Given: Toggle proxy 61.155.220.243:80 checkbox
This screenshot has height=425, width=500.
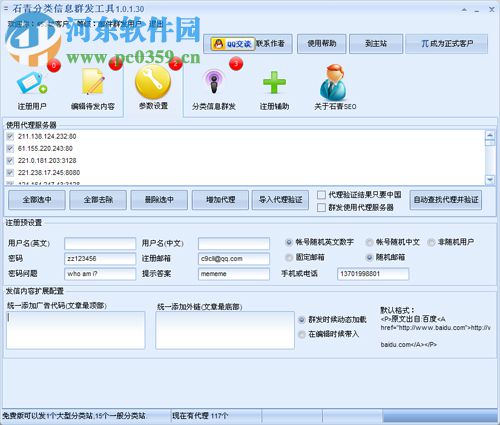Looking at the screenshot, I should (10, 148).
